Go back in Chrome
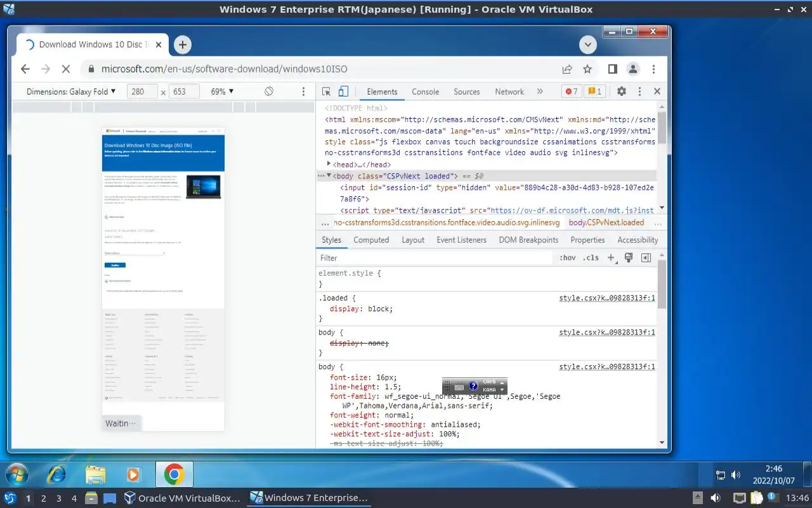812x508 pixels. pos(25,69)
